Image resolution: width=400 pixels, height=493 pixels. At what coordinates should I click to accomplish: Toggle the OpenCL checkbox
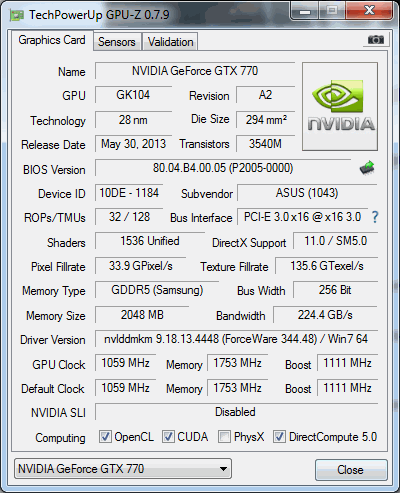click(105, 436)
